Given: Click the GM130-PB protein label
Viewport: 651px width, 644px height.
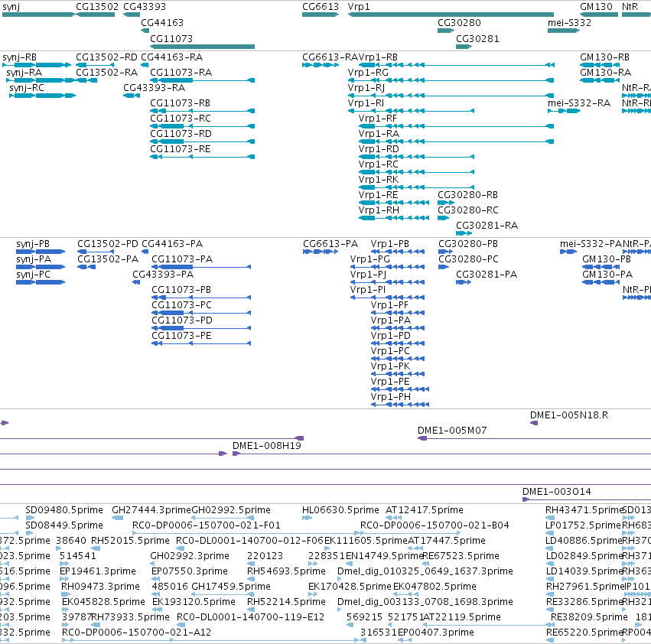Looking at the screenshot, I should [607, 259].
